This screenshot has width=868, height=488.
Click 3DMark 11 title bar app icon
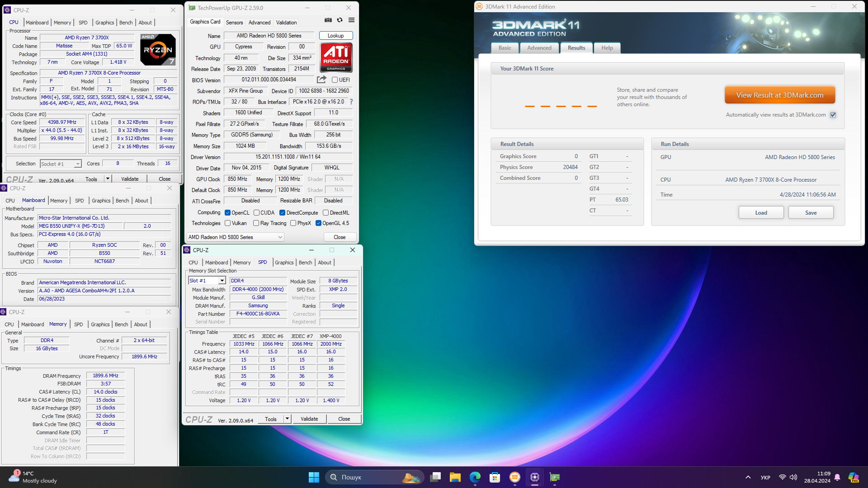point(480,6)
